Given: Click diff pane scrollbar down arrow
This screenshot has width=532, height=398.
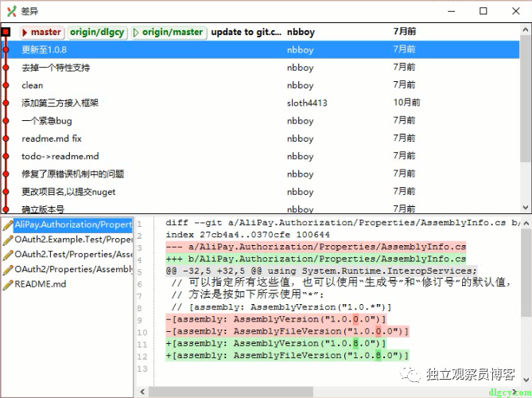Looking at the screenshot, I should [526, 380].
